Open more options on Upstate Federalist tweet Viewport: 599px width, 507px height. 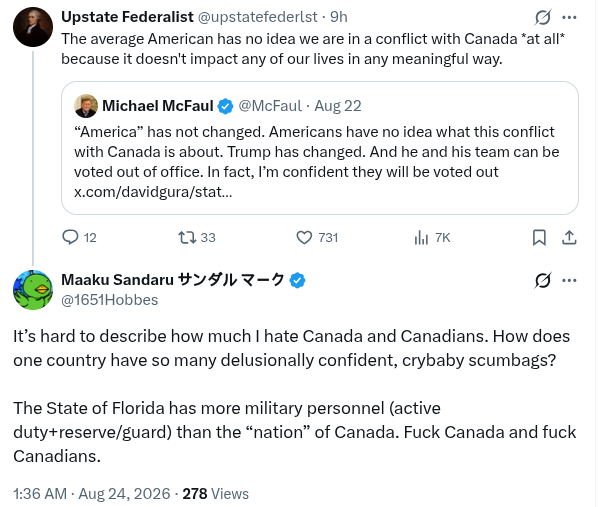pyautogui.click(x=569, y=17)
